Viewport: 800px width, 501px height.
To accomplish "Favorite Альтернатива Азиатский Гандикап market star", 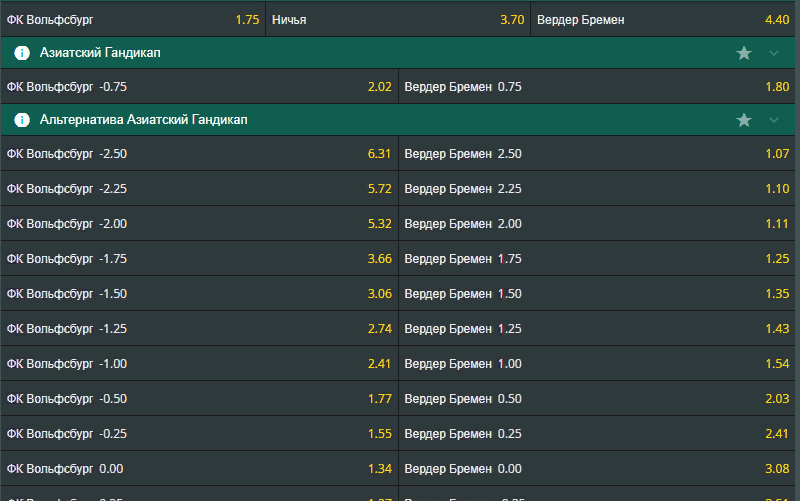I will click(x=744, y=120).
